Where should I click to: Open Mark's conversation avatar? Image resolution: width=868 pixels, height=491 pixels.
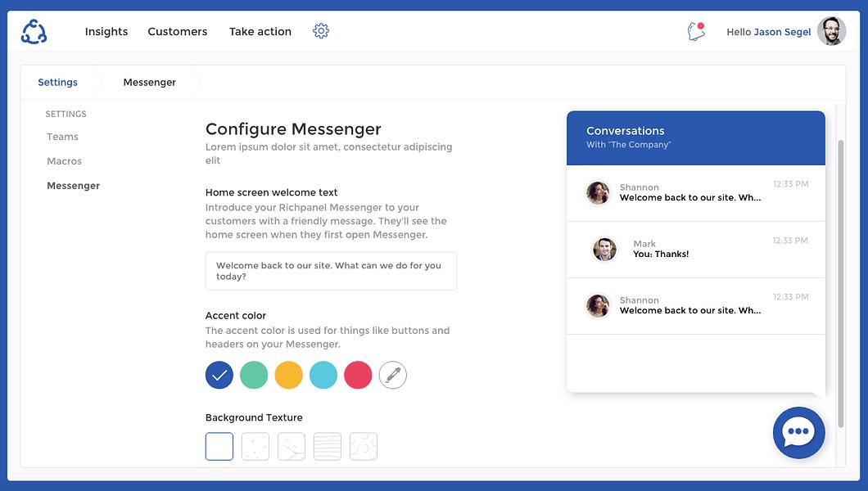tap(604, 250)
